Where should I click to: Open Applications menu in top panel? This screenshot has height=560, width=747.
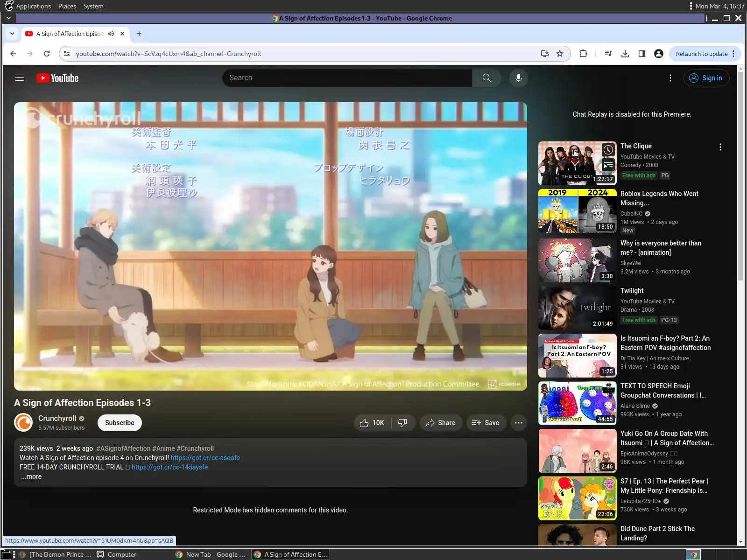point(33,6)
